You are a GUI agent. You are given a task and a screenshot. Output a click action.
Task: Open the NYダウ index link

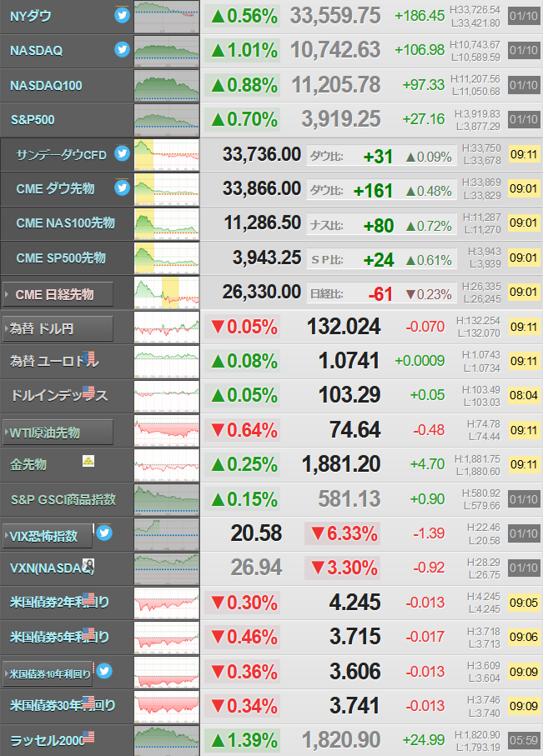point(30,16)
